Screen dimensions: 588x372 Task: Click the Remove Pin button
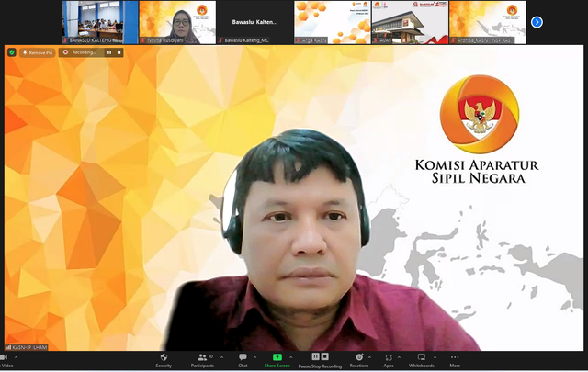[x=38, y=53]
